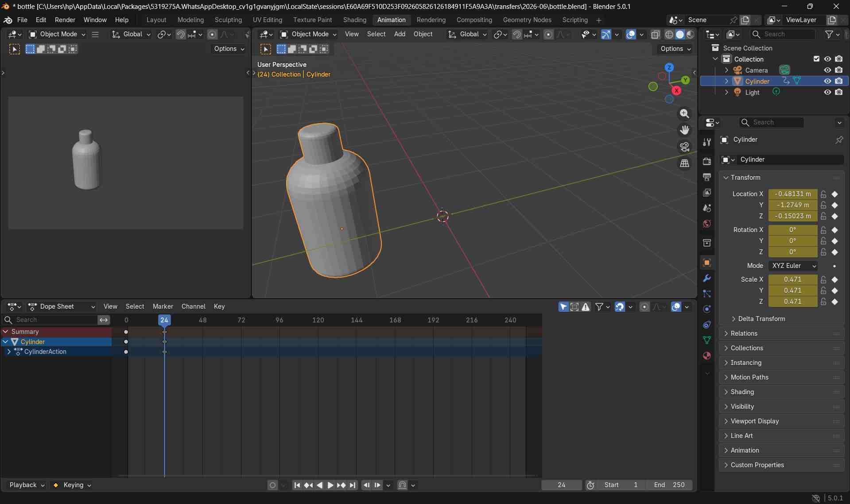The image size is (850, 504).
Task: Uncheck the Collection exclude checkbox
Action: pos(816,59)
